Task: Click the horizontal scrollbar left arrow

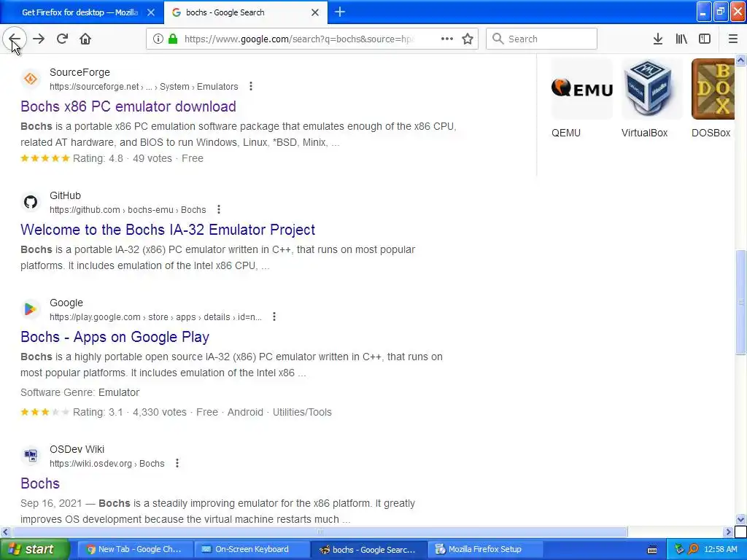Action: (x=5, y=532)
